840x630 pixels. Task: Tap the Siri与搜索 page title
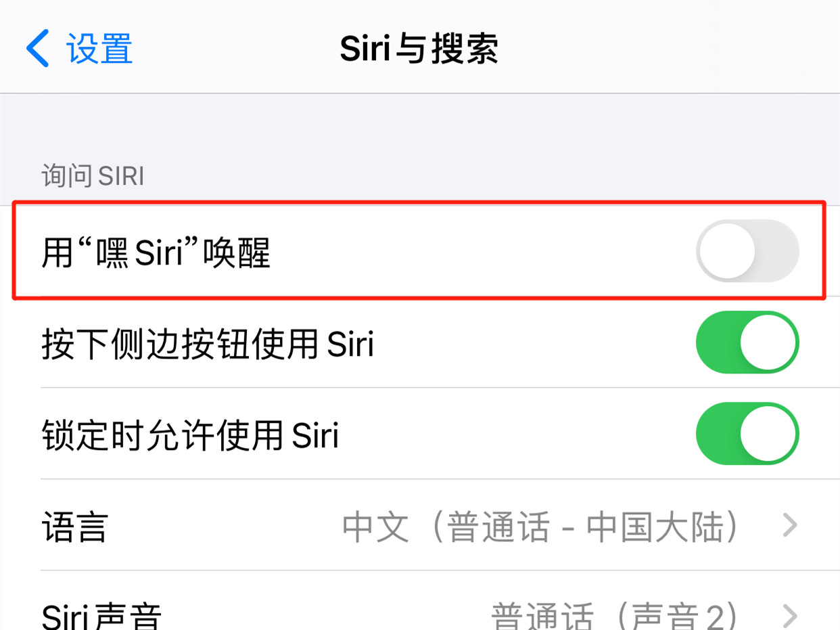click(x=419, y=48)
